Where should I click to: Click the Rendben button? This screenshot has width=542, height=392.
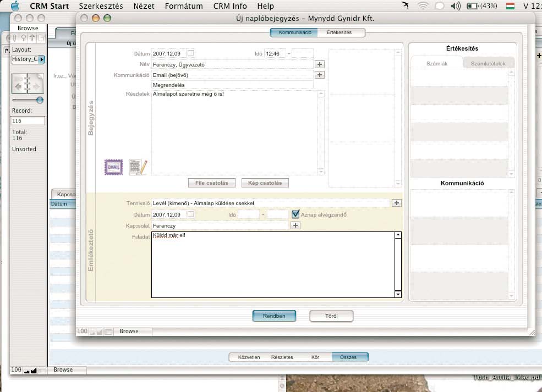pos(274,316)
